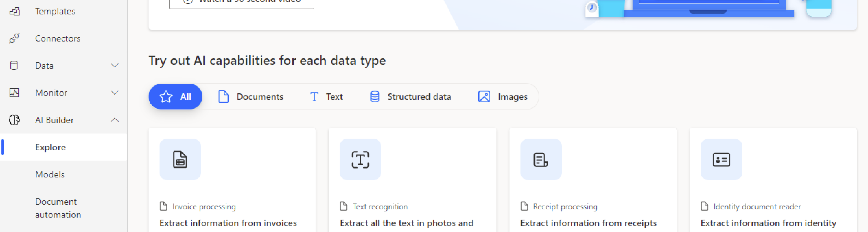Expand the Data menu chevron
This screenshot has width=868, height=232.
click(x=114, y=66)
